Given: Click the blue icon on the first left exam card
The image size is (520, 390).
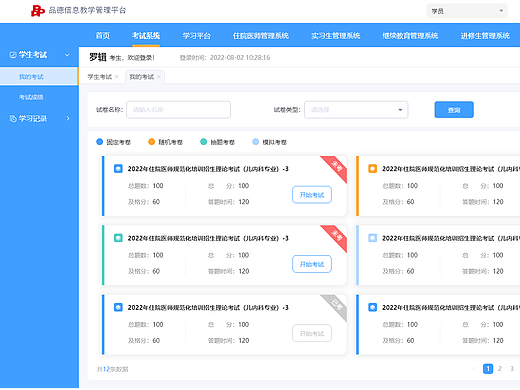Looking at the screenshot, I should pos(118,169).
